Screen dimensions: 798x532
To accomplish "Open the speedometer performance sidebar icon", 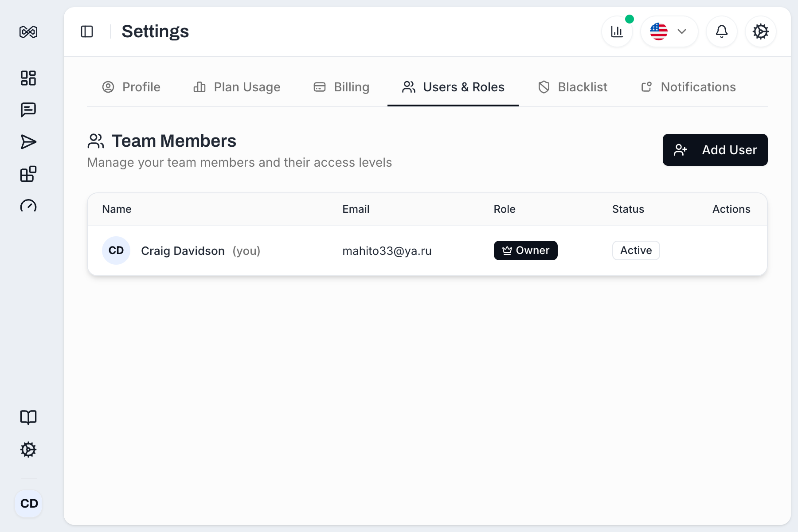I will 28,206.
